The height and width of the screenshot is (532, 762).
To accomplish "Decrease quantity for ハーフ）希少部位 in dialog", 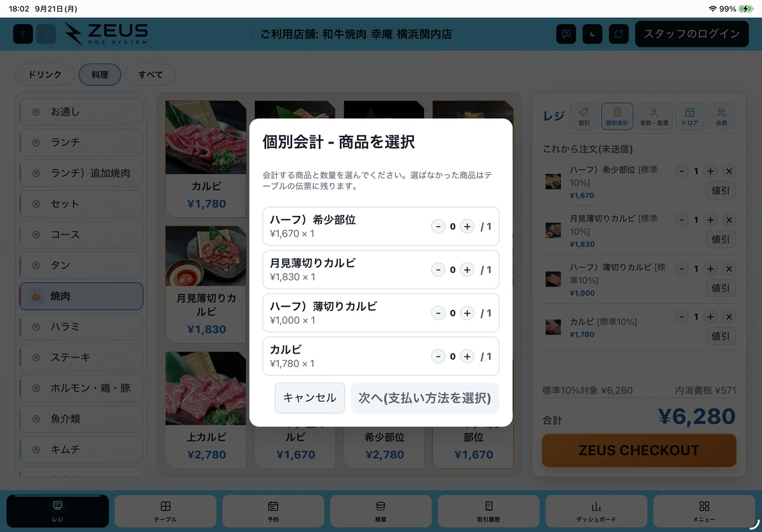I will 438,227.
